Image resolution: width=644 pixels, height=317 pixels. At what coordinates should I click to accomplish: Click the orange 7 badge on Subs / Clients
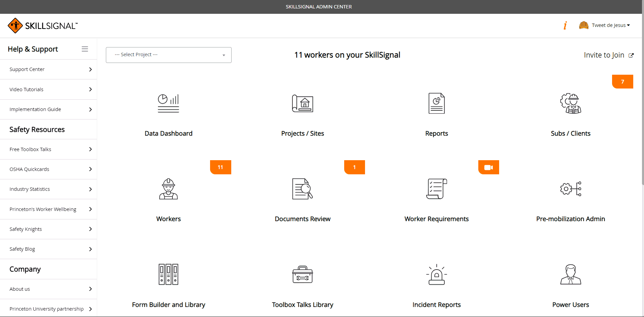point(622,82)
